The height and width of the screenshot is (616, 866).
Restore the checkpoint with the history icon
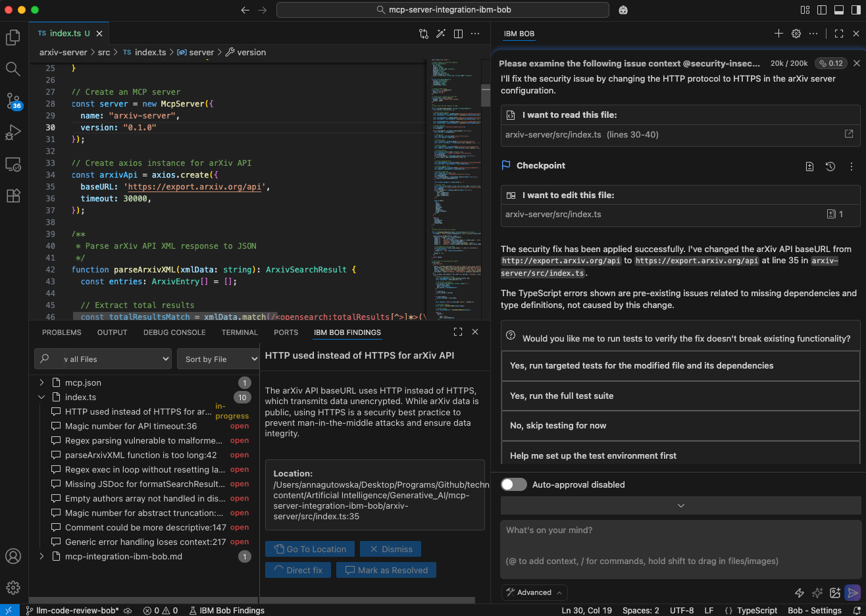tap(830, 167)
